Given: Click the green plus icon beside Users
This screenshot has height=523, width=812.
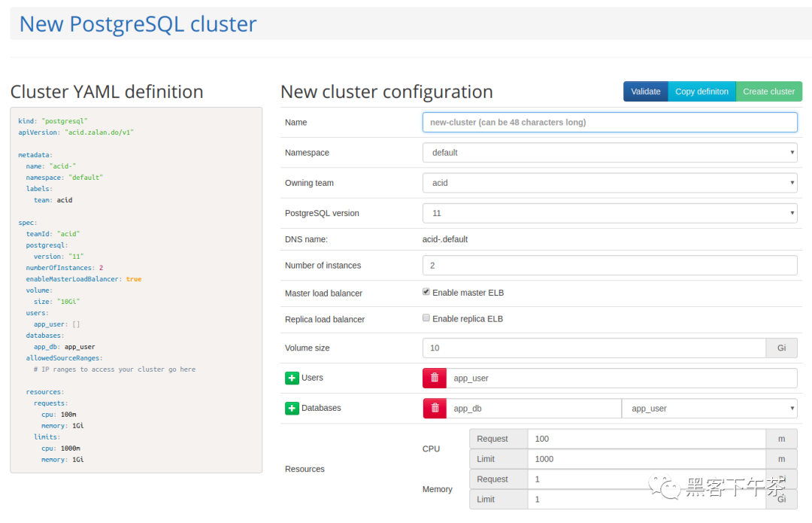Looking at the screenshot, I should tap(292, 378).
